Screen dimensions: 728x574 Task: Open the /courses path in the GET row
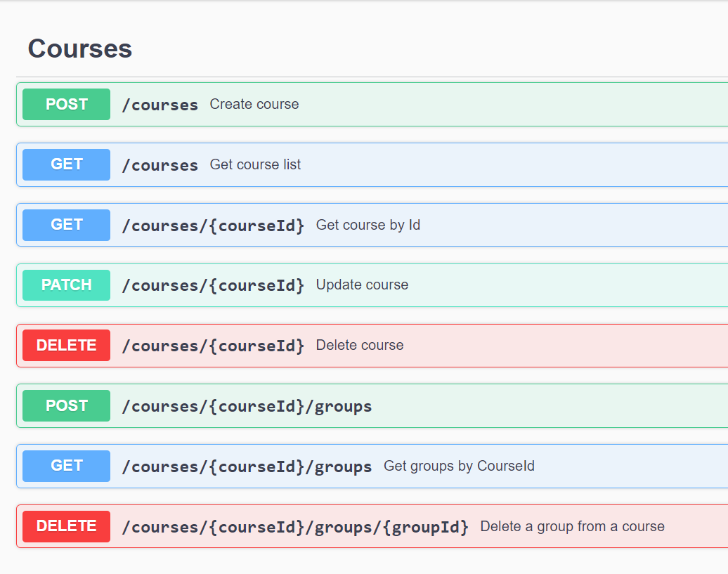pyautogui.click(x=160, y=165)
